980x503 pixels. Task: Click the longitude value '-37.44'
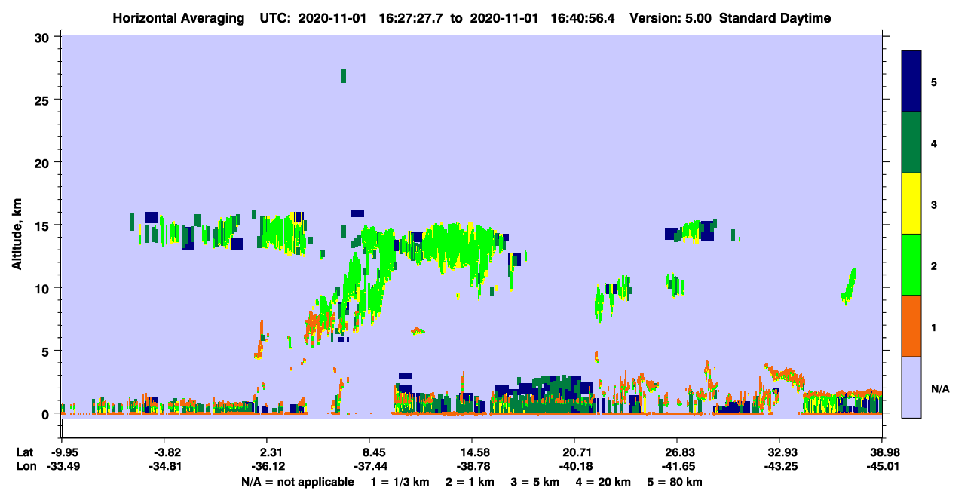[x=369, y=466]
